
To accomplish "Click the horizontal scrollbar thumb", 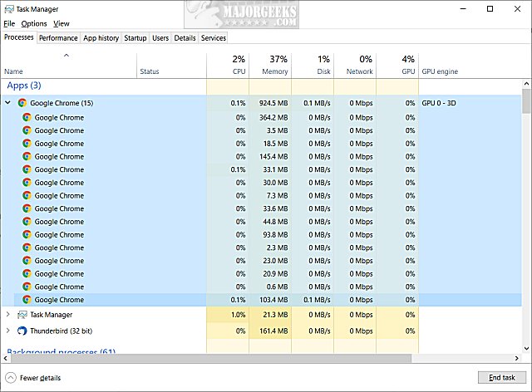I will pos(210,358).
